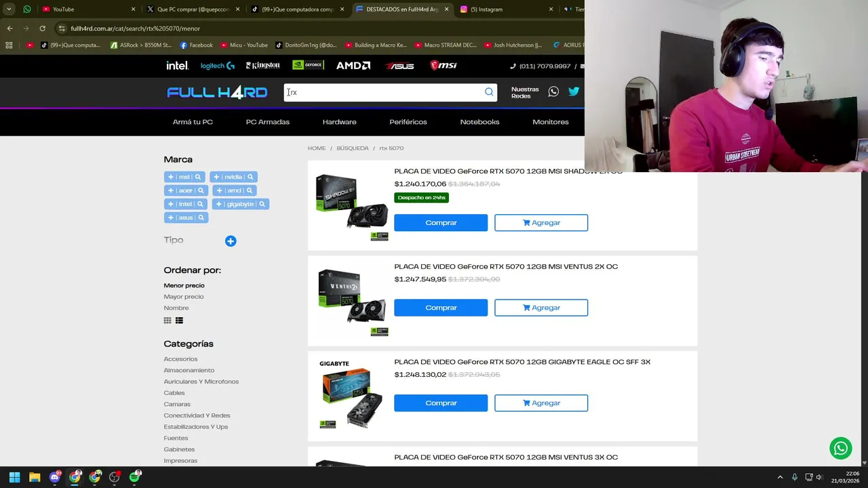Open Discord from the taskbar
Viewport: 868px width, 488px height.
55,477
